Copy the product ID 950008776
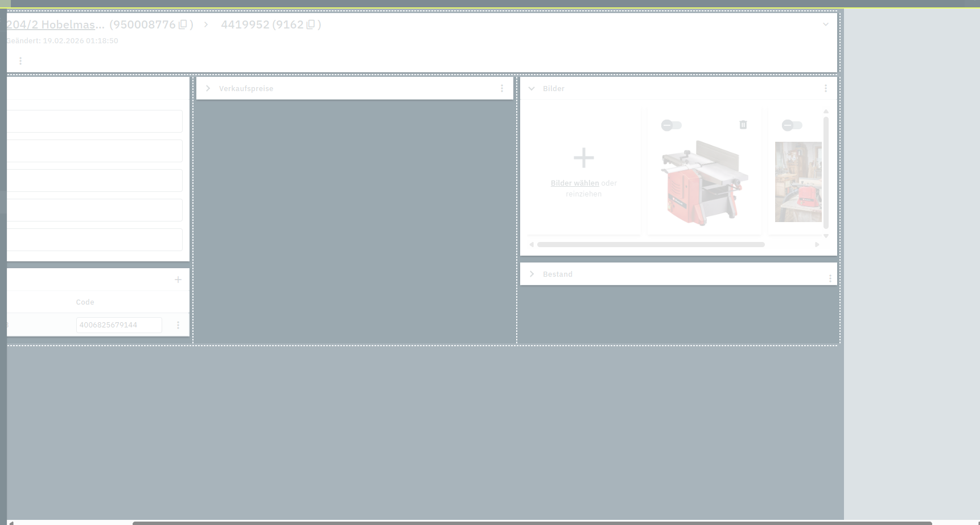980x525 pixels. coord(183,24)
